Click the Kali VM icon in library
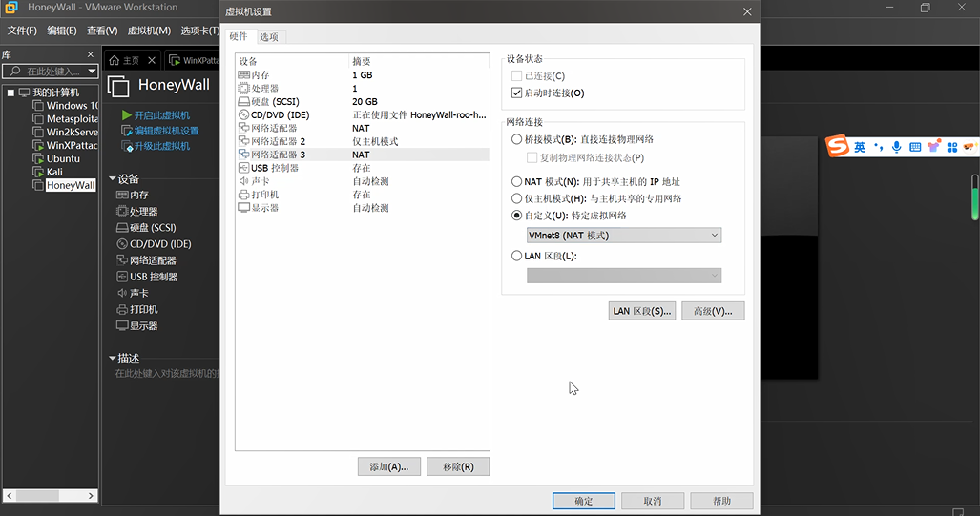980x516 pixels. (x=38, y=172)
